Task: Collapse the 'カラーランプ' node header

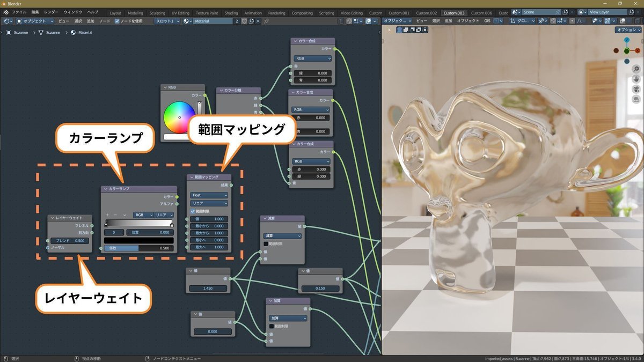Action: coord(106,189)
